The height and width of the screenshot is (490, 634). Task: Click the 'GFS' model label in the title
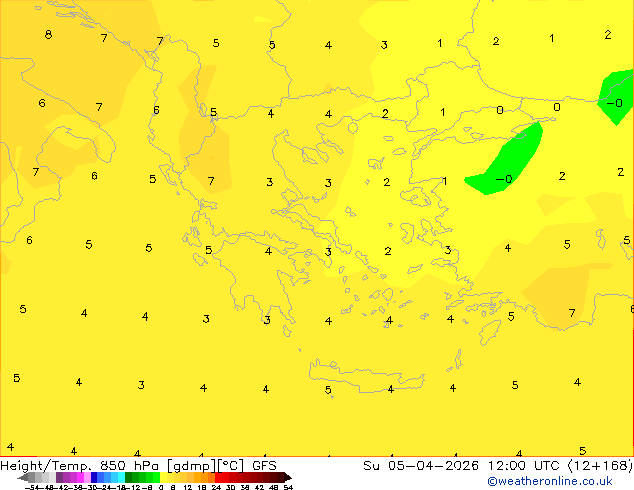pyautogui.click(x=264, y=466)
